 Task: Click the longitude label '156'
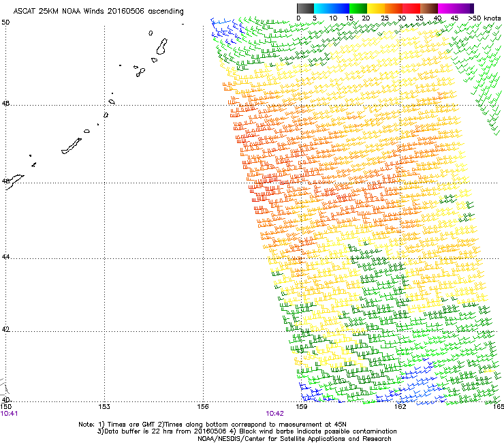[x=203, y=407]
